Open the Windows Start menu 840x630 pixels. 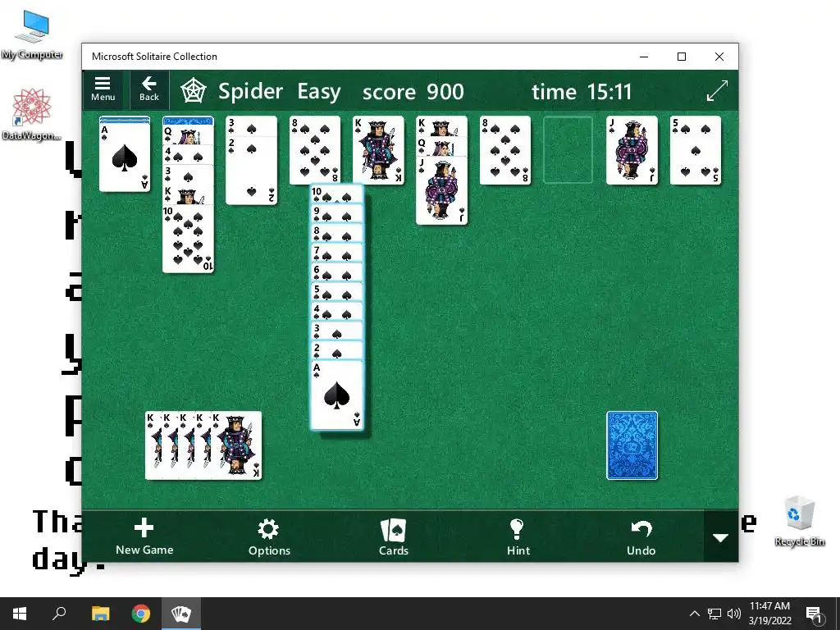tap(20, 614)
